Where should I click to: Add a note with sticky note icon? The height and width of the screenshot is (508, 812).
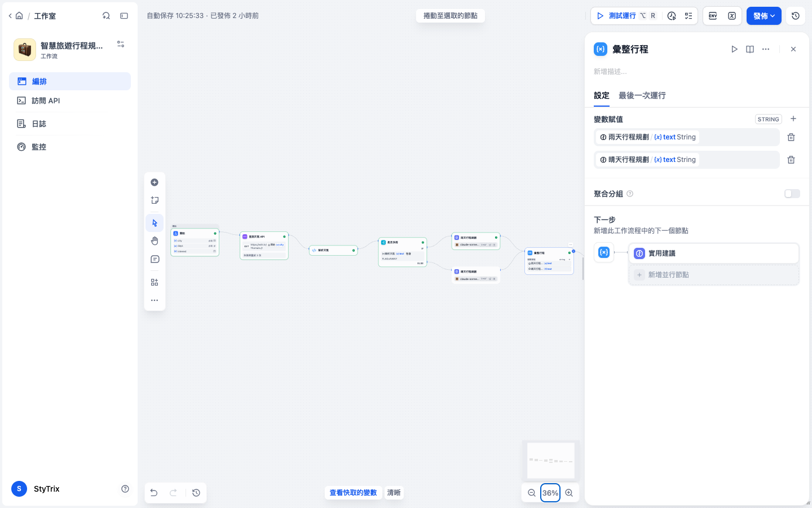155,200
